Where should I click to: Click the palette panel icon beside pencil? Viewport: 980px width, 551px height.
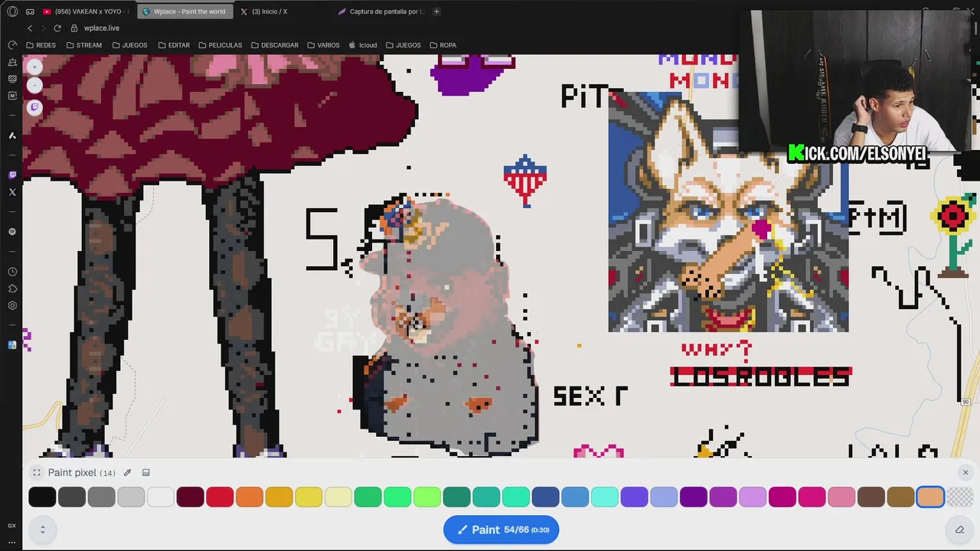(146, 473)
